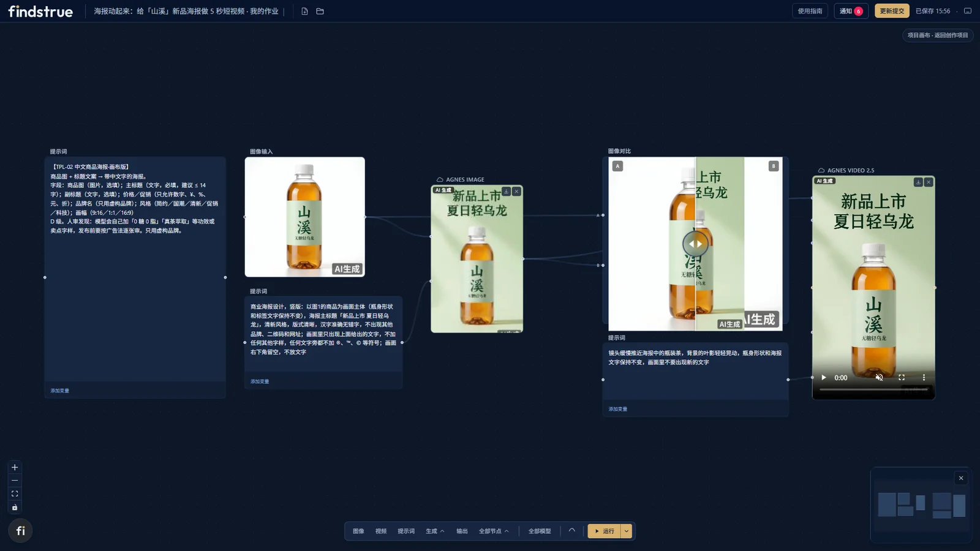Select the A label in image comparison
The width and height of the screenshot is (980, 551).
coord(617,166)
